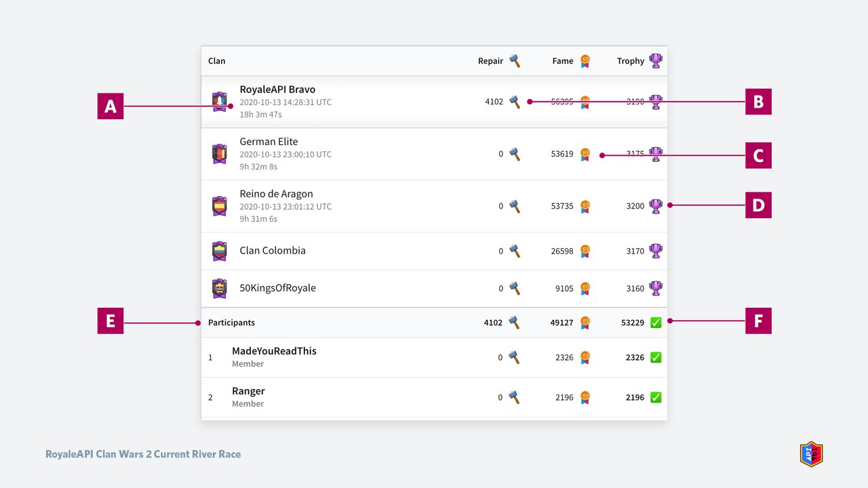Image resolution: width=868 pixels, height=488 pixels.
Task: Open the Clan Colombia clan name
Action: click(273, 250)
